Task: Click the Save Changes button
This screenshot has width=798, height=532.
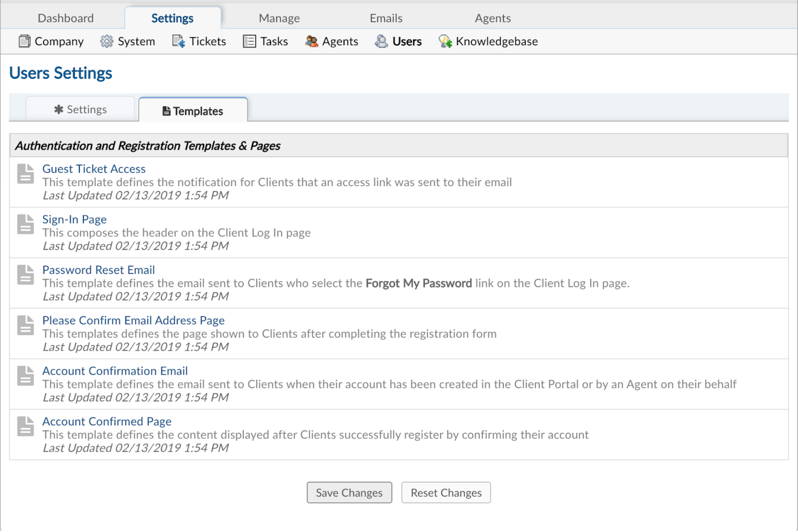Action: [x=350, y=492]
